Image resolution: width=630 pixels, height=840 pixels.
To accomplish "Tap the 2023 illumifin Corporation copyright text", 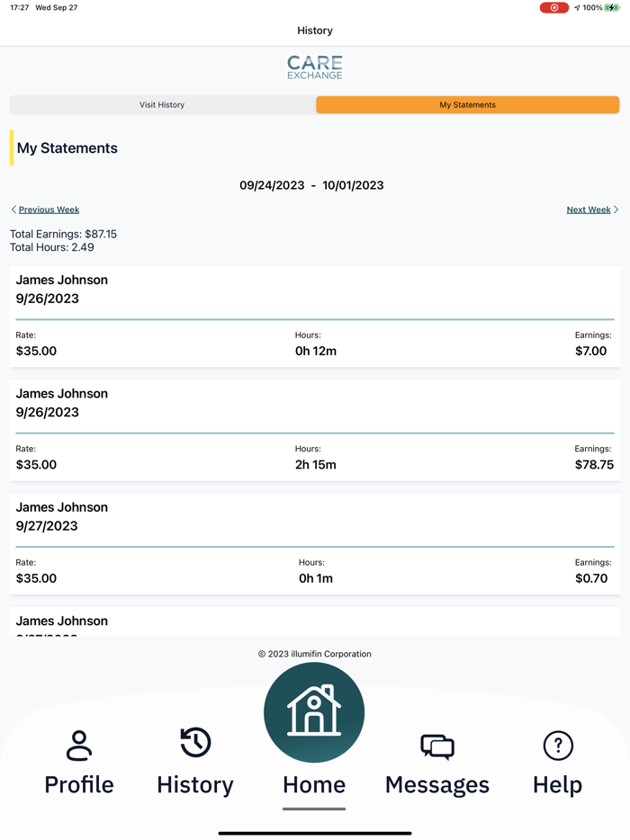I will click(x=314, y=654).
